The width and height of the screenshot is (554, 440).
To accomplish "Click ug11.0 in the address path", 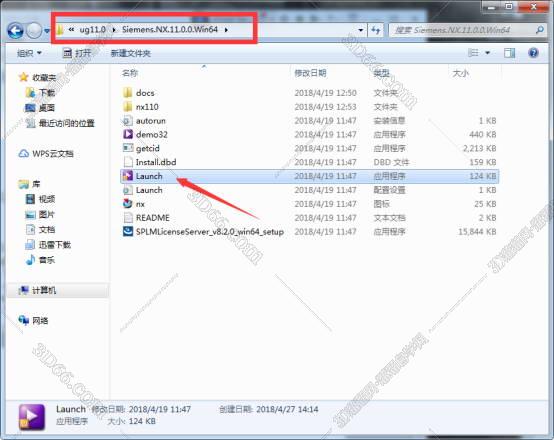I will point(93,30).
